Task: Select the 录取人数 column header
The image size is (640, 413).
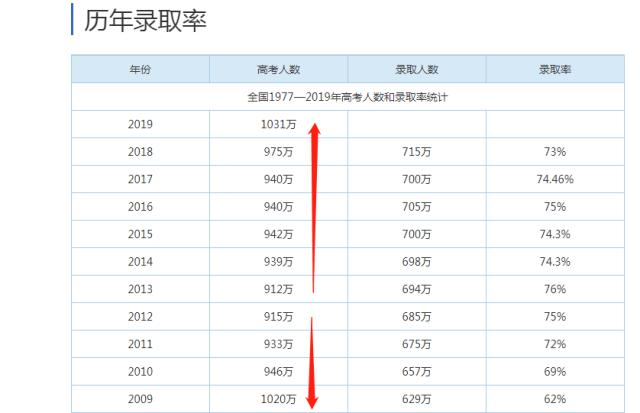Action: [417, 69]
